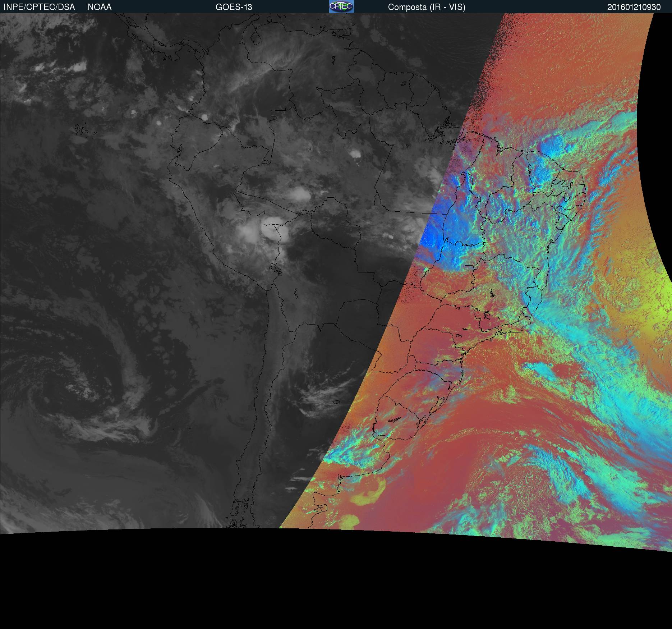Click the GOES-13 satellite label
This screenshot has width=672, height=629.
(x=234, y=7)
